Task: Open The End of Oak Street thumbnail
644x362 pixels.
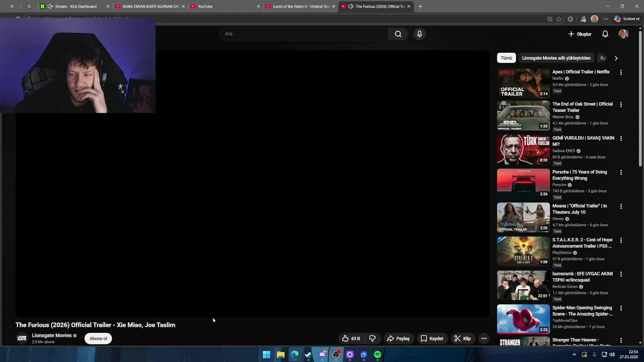Action: [x=523, y=116]
